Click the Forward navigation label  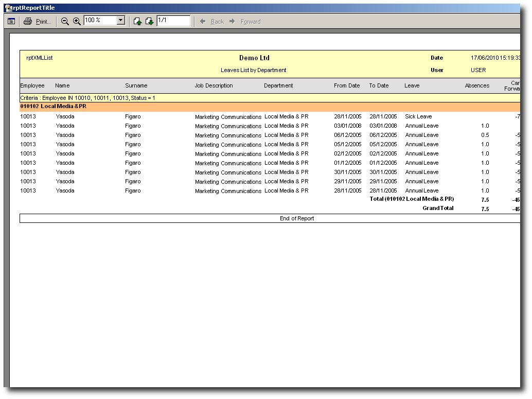(251, 22)
